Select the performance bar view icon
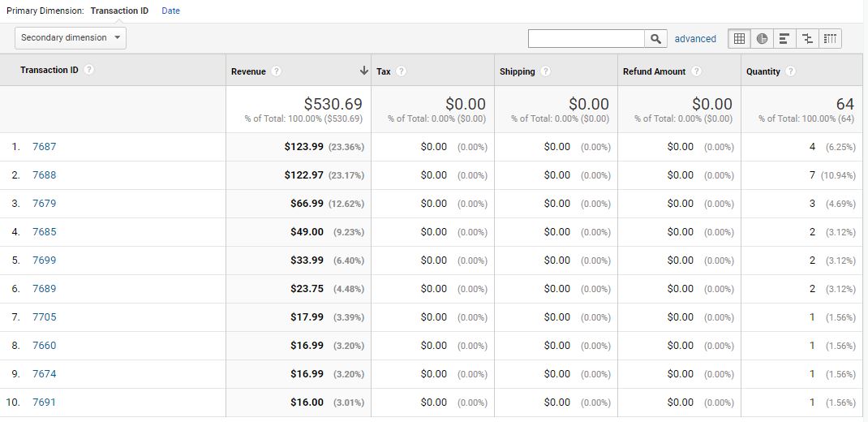This screenshot has height=422, width=868. [x=784, y=39]
